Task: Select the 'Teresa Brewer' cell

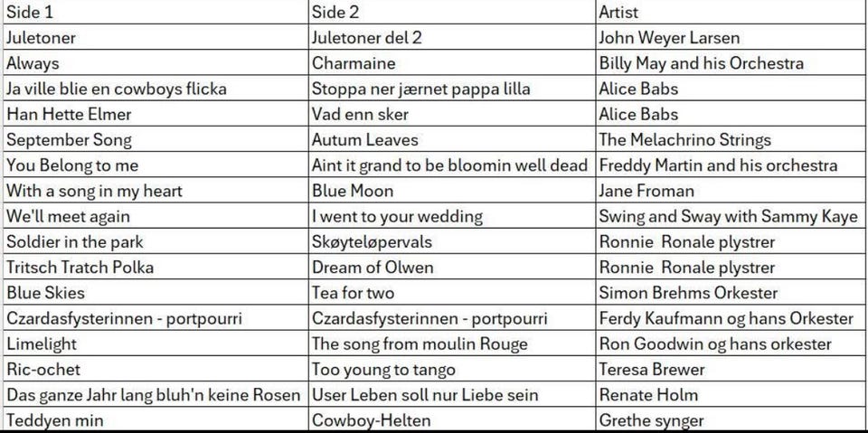Action: click(x=731, y=368)
